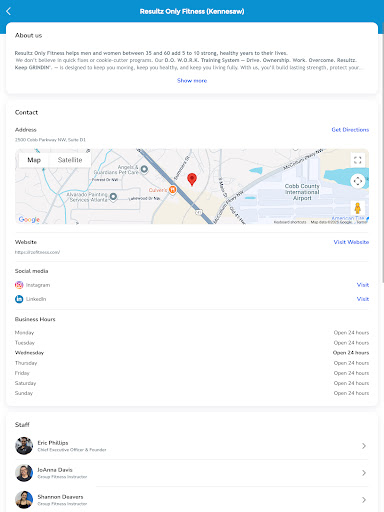Select Angels & Guardians Pet Care marker

[144, 169]
